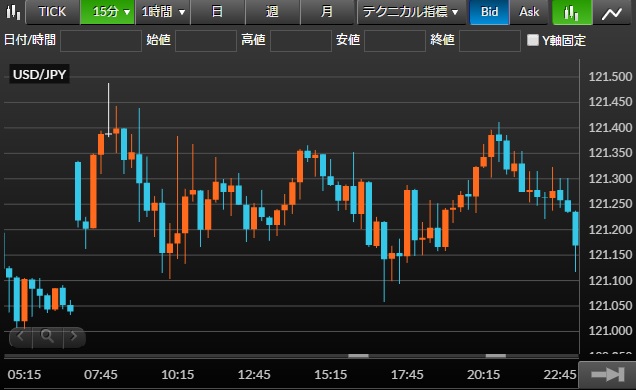
Task: Click the 121.000 price axis label
Action: click(610, 331)
